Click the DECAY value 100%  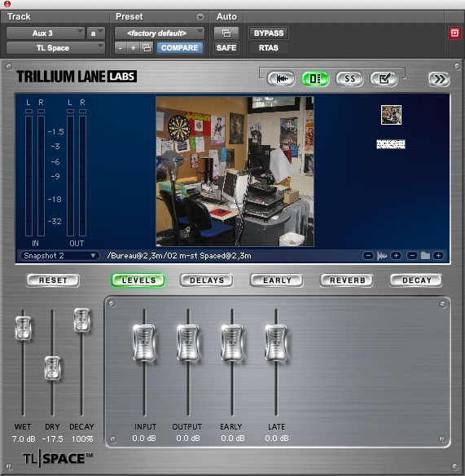coord(82,439)
